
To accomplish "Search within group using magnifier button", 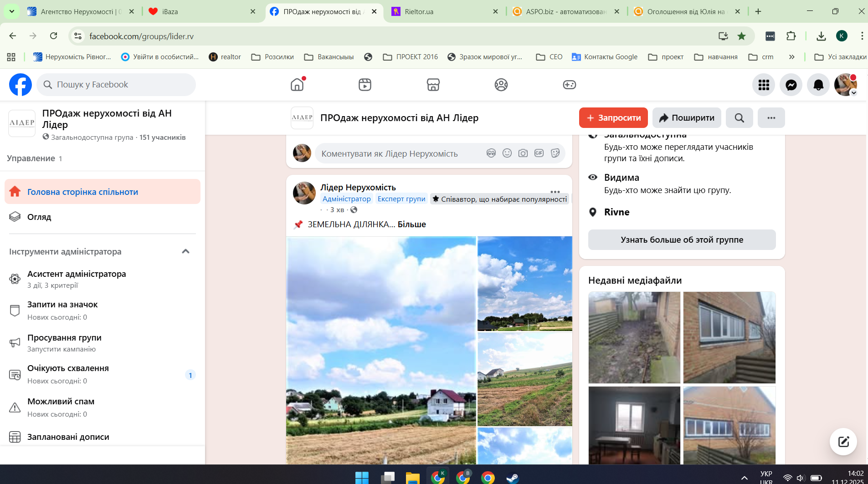I will (x=739, y=118).
